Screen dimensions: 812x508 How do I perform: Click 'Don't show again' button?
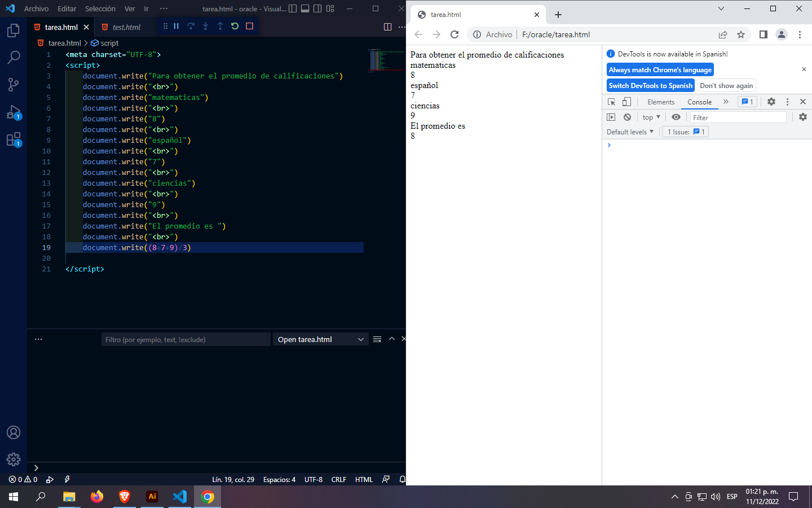tap(726, 86)
